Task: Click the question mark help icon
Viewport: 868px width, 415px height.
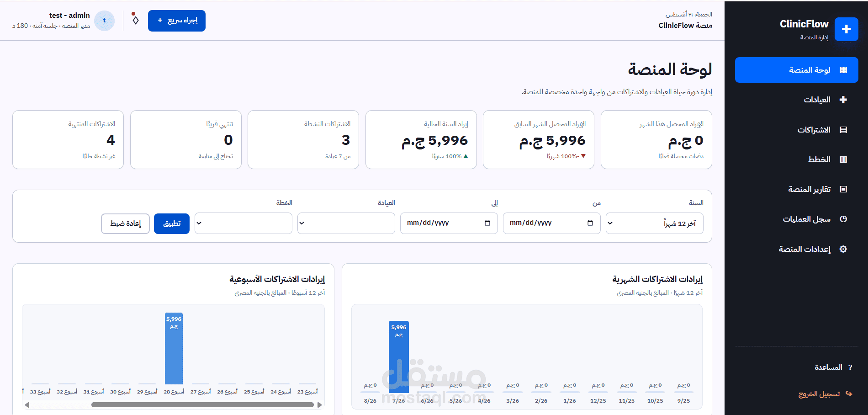Action: click(x=850, y=367)
